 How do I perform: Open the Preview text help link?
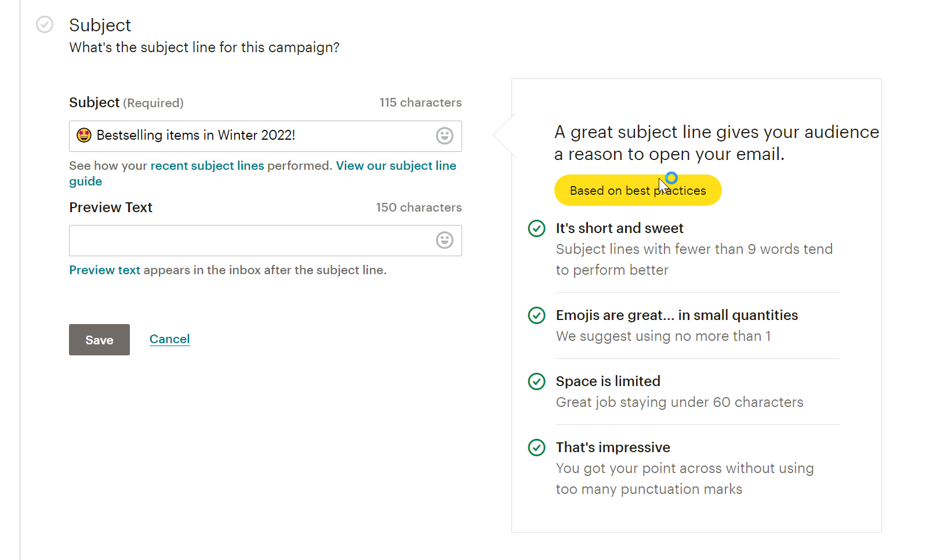(104, 270)
